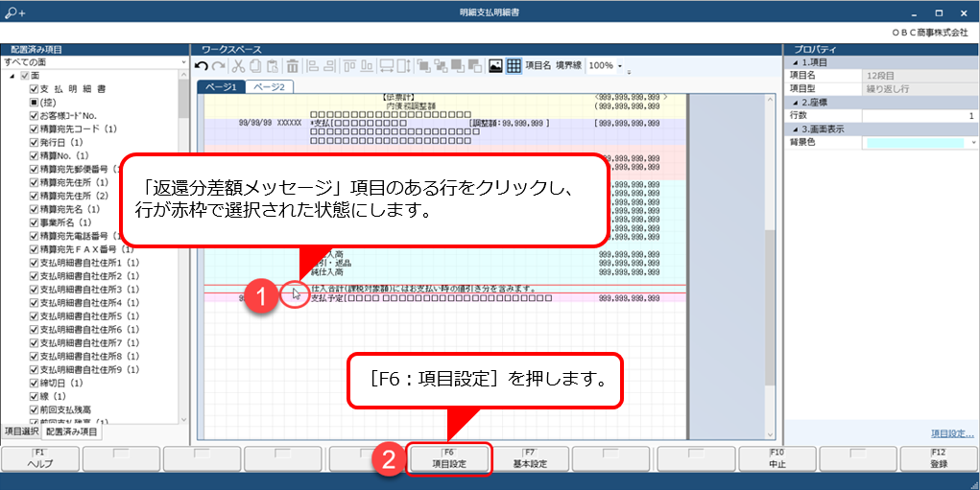980x490 pixels.
Task: Align selected items to the left
Action: [313, 65]
